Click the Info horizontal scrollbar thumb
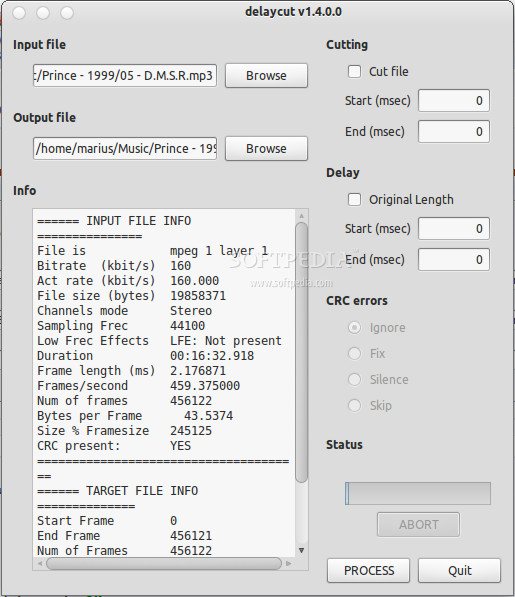 164,563
